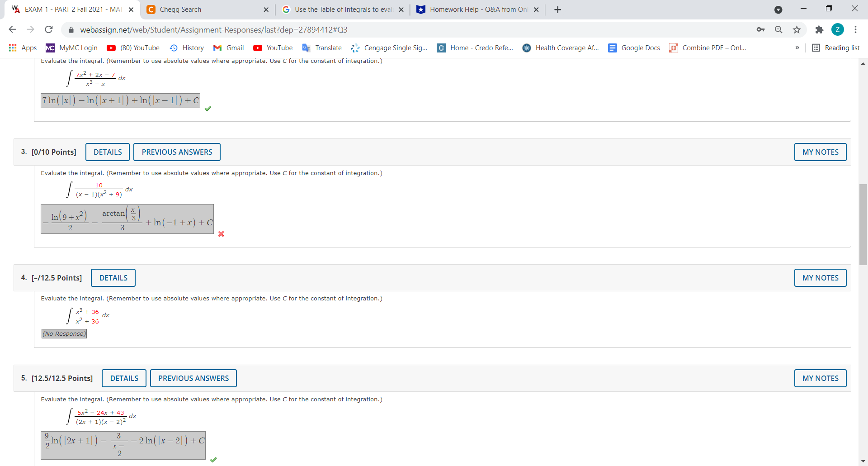This screenshot has height=466, width=868.
Task: Click the green check on question 5
Action: (213, 460)
